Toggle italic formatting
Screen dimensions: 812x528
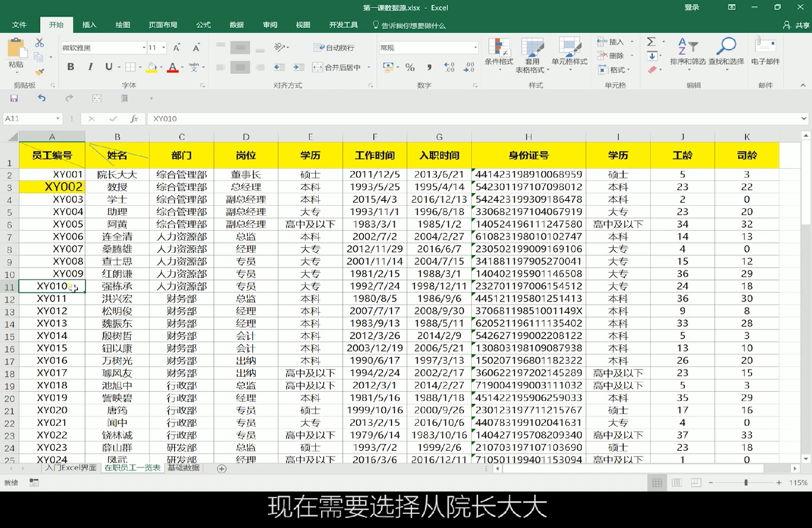90,67
